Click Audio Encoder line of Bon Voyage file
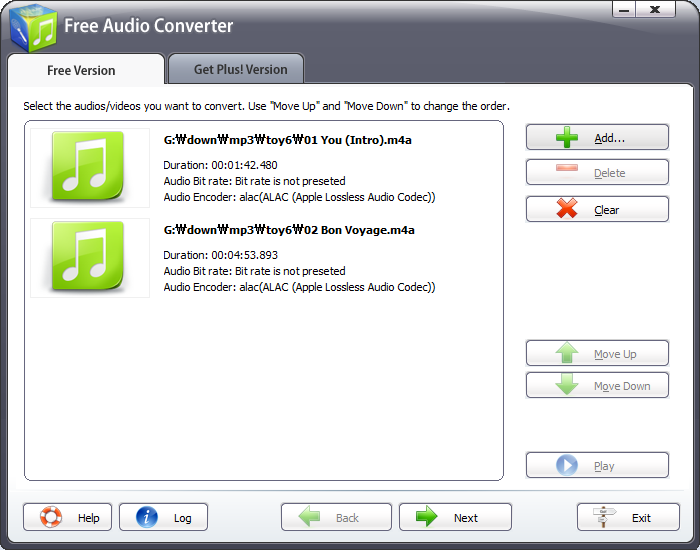Image resolution: width=700 pixels, height=550 pixels. [299, 288]
